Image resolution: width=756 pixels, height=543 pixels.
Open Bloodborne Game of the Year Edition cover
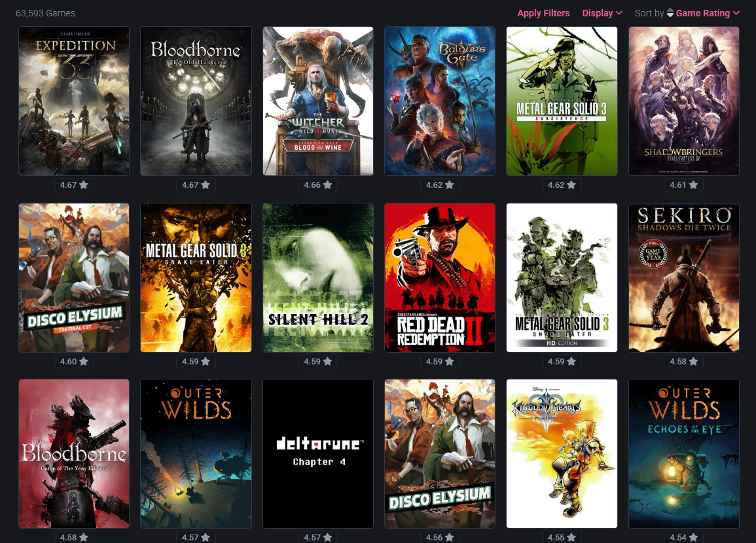click(x=74, y=454)
